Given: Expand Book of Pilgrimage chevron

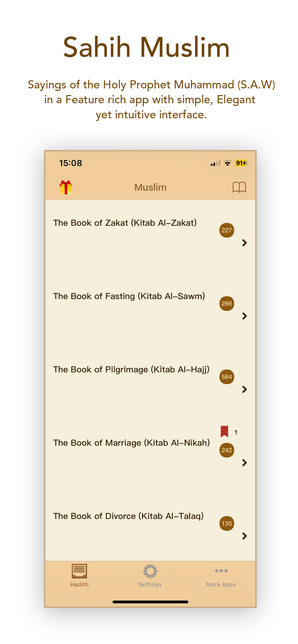Looking at the screenshot, I should 245,389.
